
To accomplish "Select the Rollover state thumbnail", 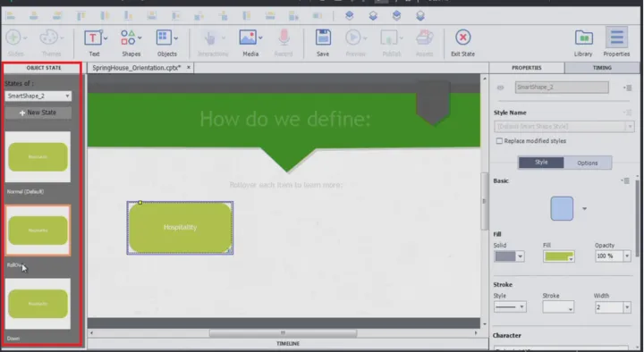I will pyautogui.click(x=38, y=230).
